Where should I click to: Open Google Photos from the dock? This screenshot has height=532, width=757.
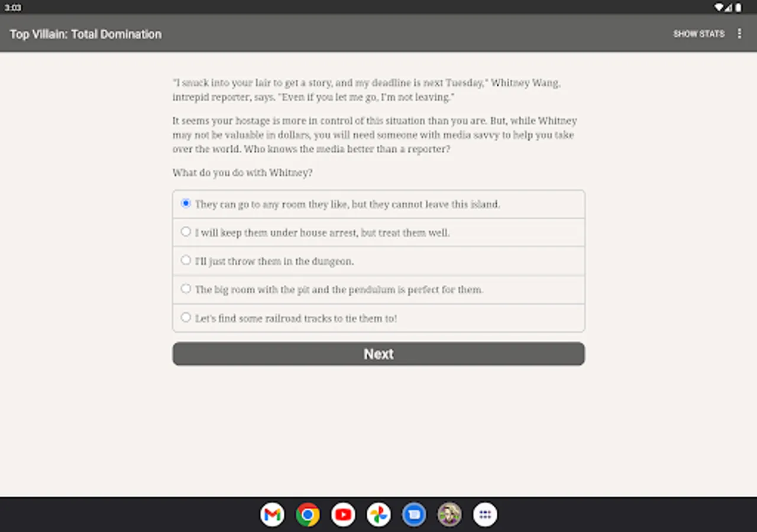pos(378,515)
